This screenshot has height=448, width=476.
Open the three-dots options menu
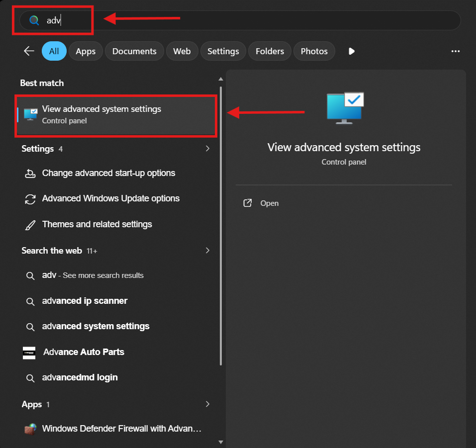[455, 51]
